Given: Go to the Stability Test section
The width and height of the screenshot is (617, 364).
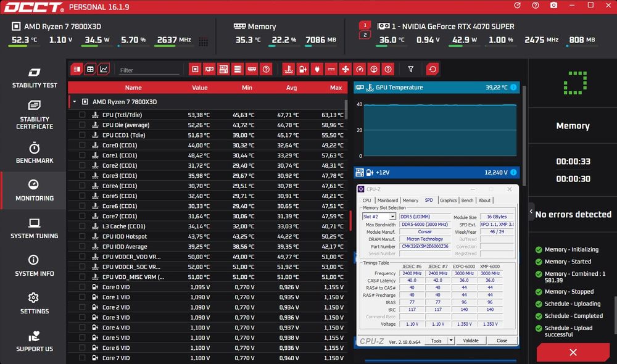Looking at the screenshot, I should pos(34,78).
